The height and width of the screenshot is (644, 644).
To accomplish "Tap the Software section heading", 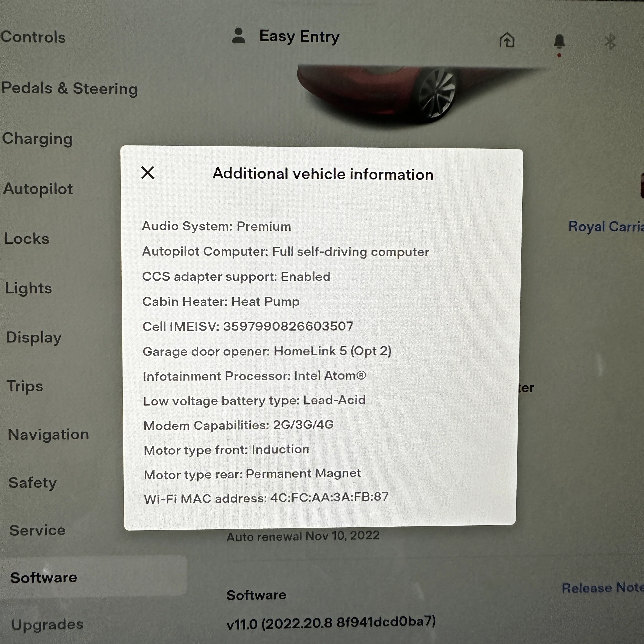I will [256, 595].
